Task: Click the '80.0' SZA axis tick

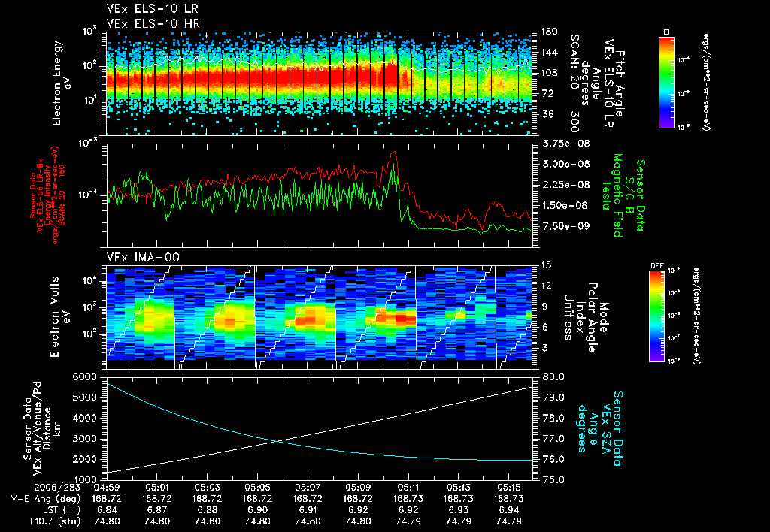Action: 553,377
